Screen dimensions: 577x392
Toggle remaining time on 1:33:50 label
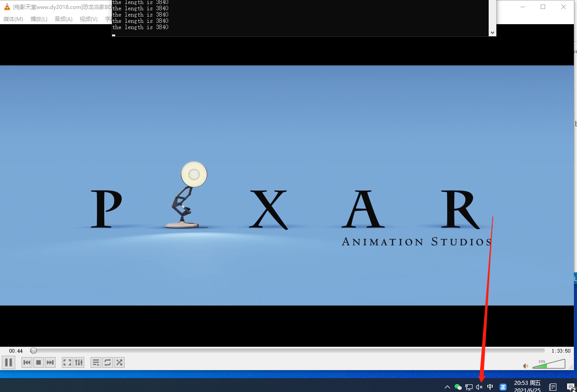click(x=561, y=351)
